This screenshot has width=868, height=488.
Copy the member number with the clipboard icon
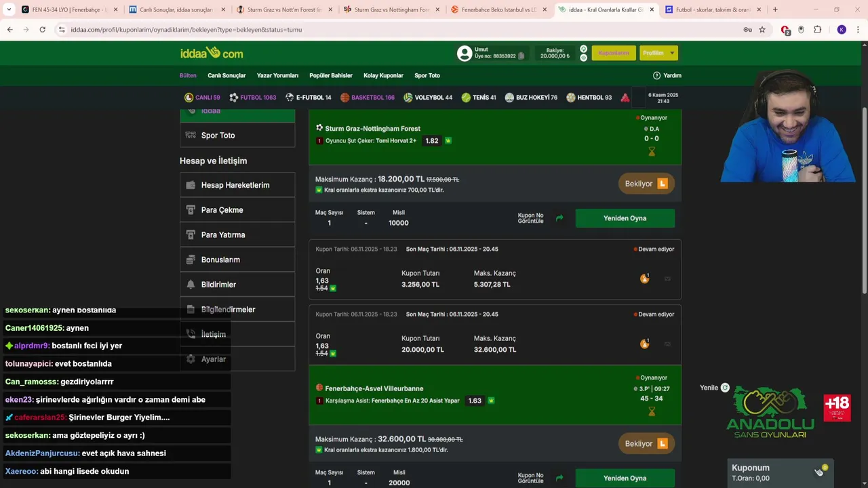[x=521, y=56]
